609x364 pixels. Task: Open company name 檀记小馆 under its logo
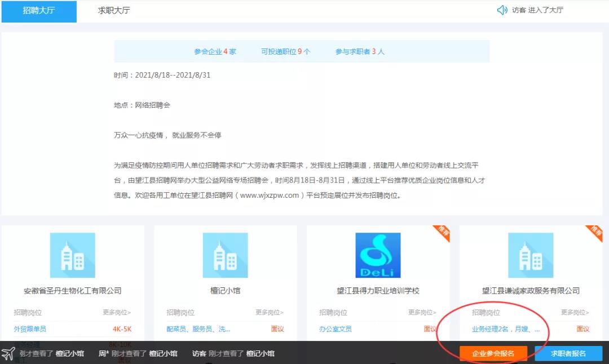(x=225, y=291)
